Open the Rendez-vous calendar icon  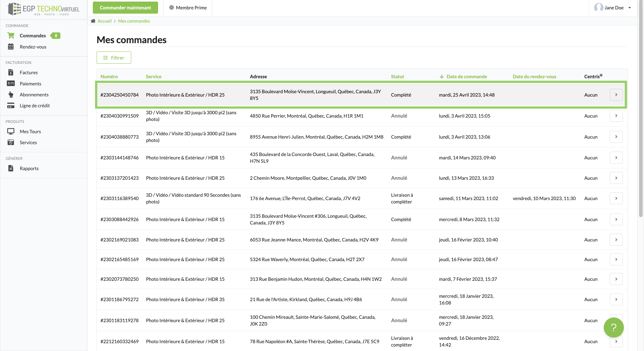11,47
